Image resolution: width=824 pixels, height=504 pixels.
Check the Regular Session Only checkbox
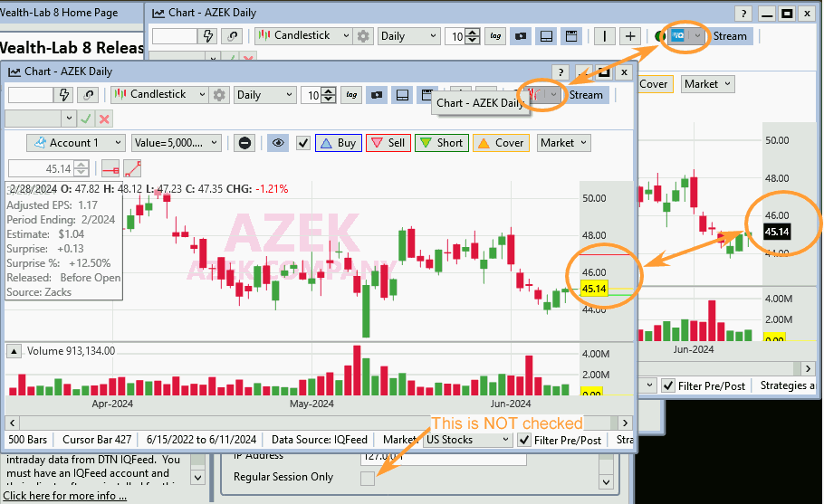coord(368,479)
